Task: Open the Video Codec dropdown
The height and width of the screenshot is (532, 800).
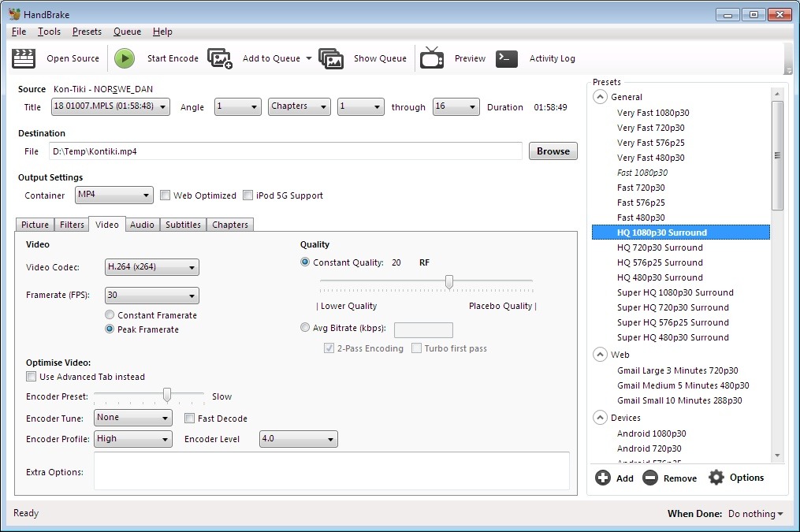Action: coord(151,266)
